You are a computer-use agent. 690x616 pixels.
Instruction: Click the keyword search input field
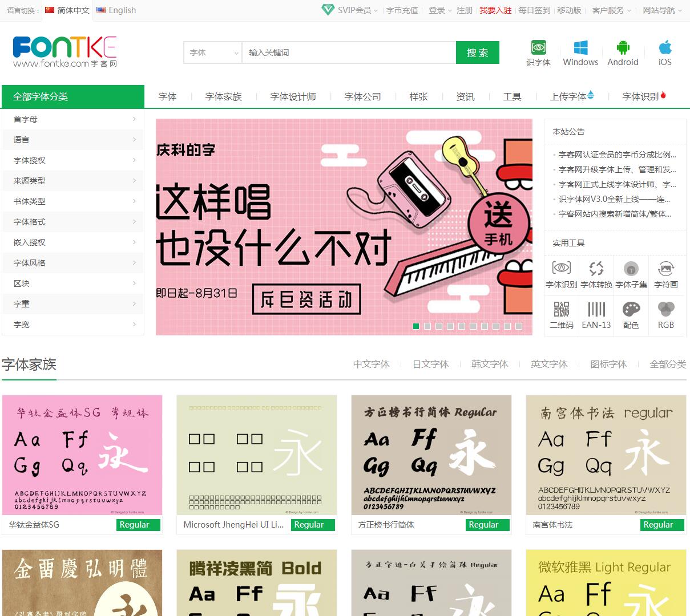[x=349, y=52]
